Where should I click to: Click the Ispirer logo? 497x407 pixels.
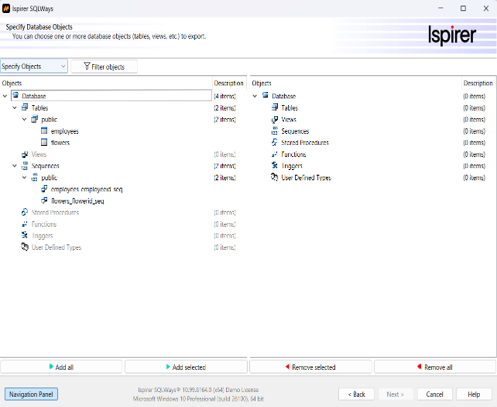[x=452, y=35]
